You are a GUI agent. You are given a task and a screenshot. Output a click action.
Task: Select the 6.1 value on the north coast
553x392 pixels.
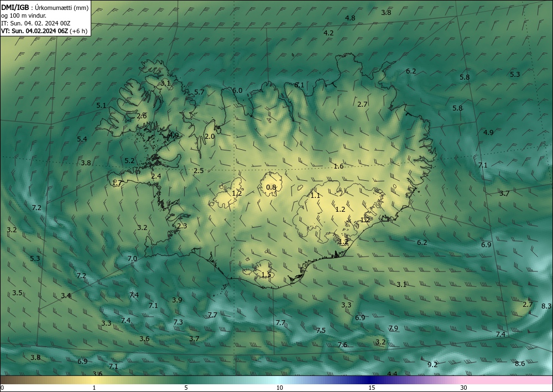(x=299, y=85)
